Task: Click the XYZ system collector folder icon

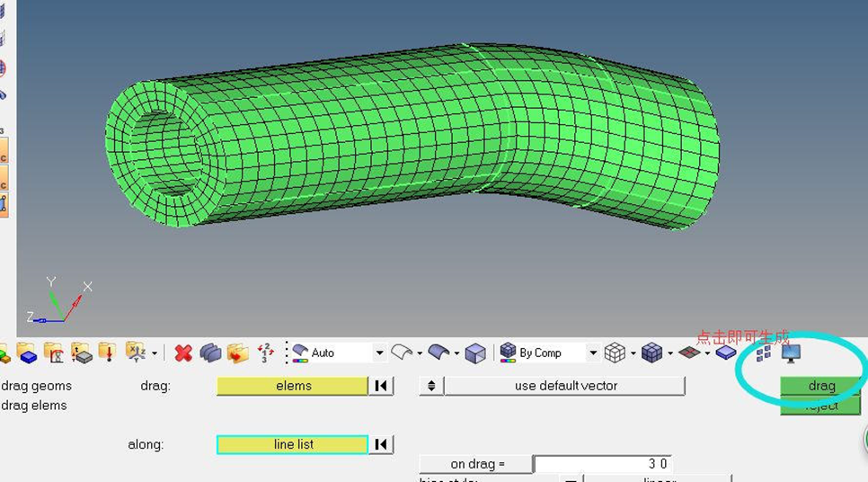Action: pyautogui.click(x=135, y=353)
